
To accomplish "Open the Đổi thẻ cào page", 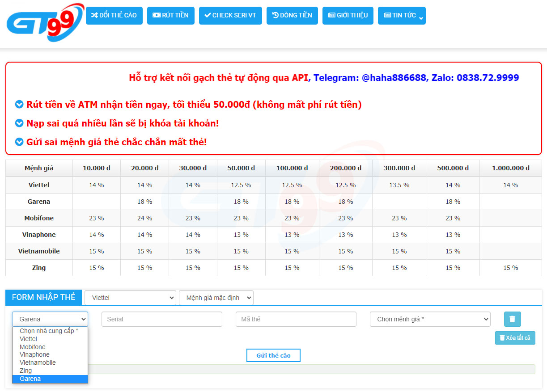I will point(114,16).
